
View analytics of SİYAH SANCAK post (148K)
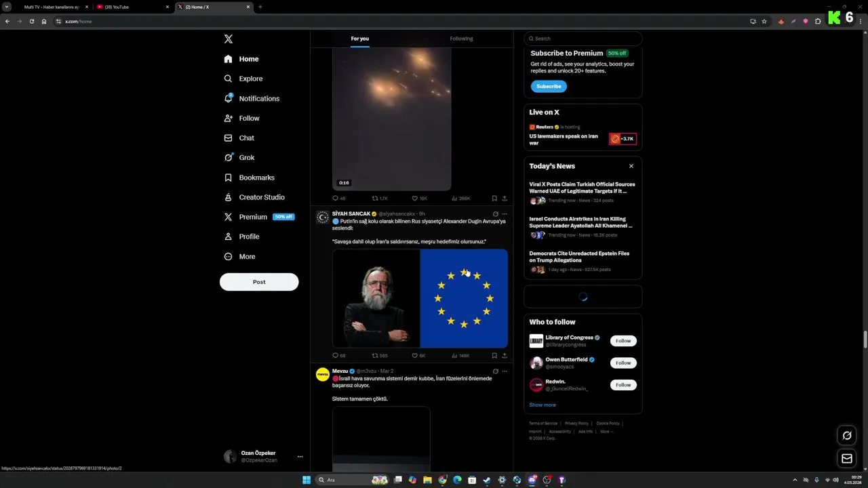[460, 355]
